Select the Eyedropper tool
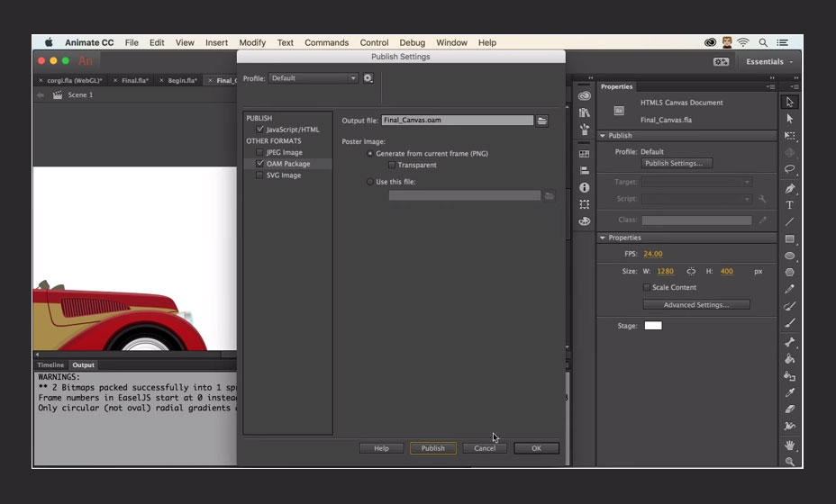The image size is (836, 504). [x=790, y=392]
